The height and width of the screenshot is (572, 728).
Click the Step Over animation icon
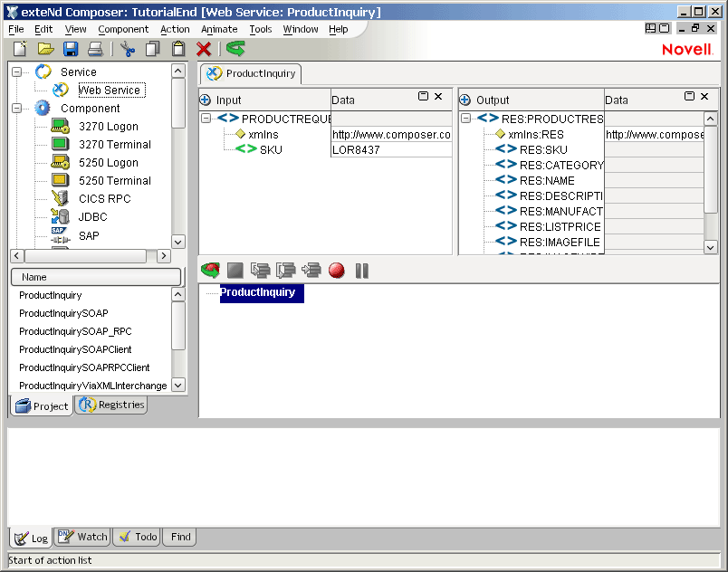tap(285, 270)
